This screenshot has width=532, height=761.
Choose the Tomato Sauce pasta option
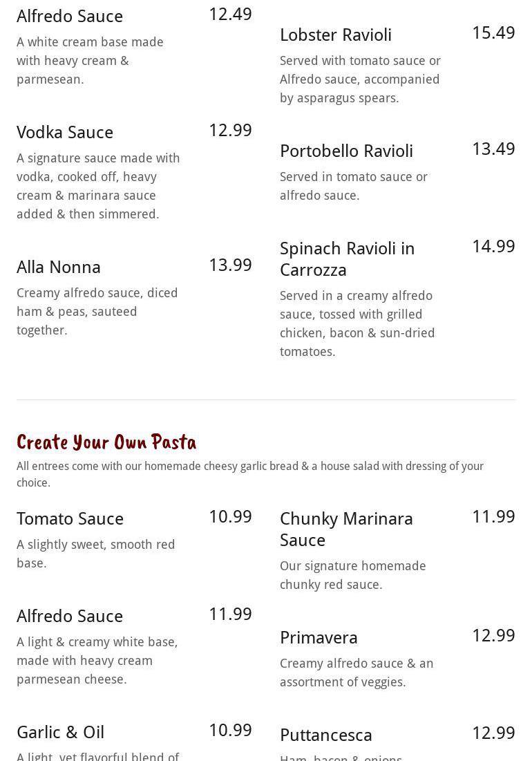pyautogui.click(x=70, y=518)
